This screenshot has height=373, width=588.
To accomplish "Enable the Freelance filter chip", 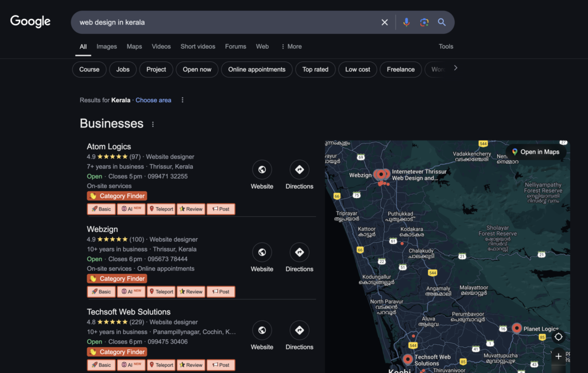I will 401,69.
